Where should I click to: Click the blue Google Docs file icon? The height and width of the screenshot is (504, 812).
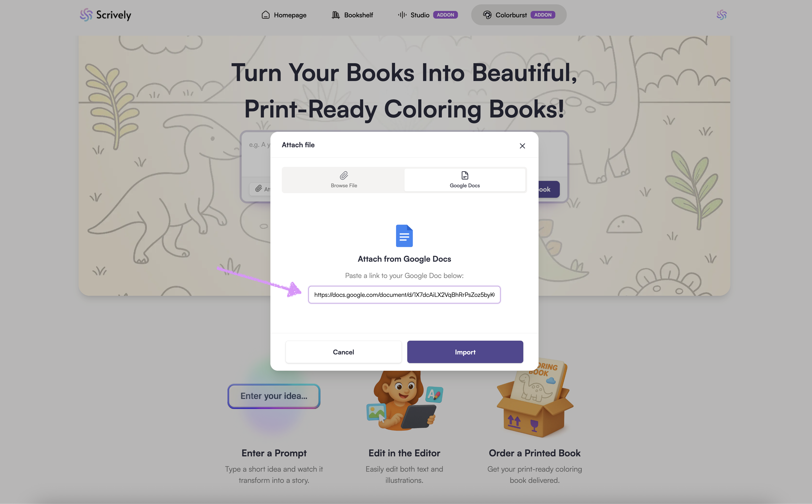(404, 236)
